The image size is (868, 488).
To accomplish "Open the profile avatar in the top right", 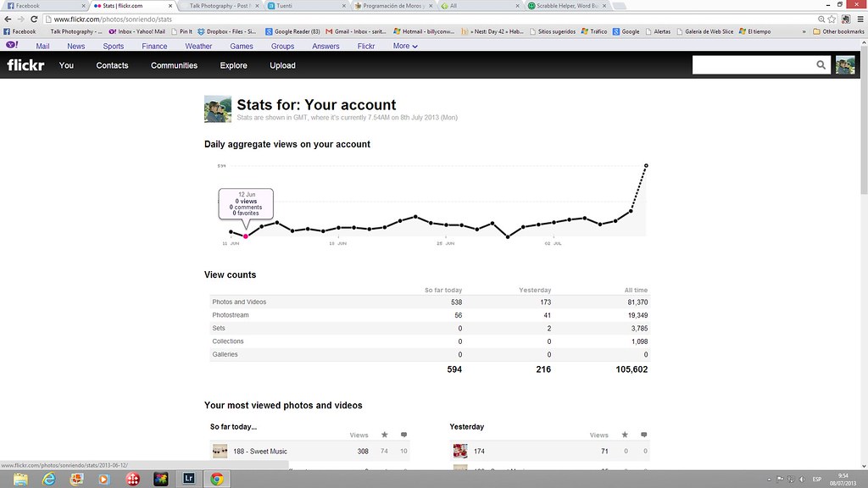I will [845, 65].
